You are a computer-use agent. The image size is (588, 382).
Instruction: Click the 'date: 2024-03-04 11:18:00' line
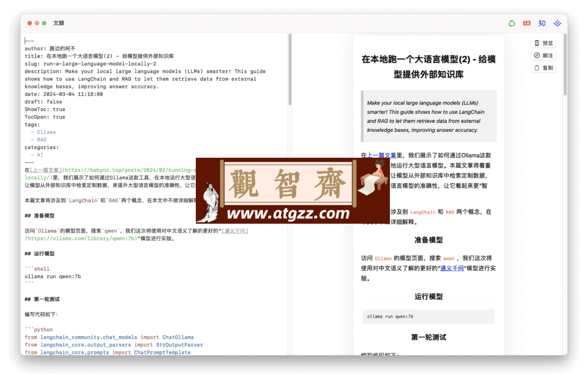coord(64,94)
